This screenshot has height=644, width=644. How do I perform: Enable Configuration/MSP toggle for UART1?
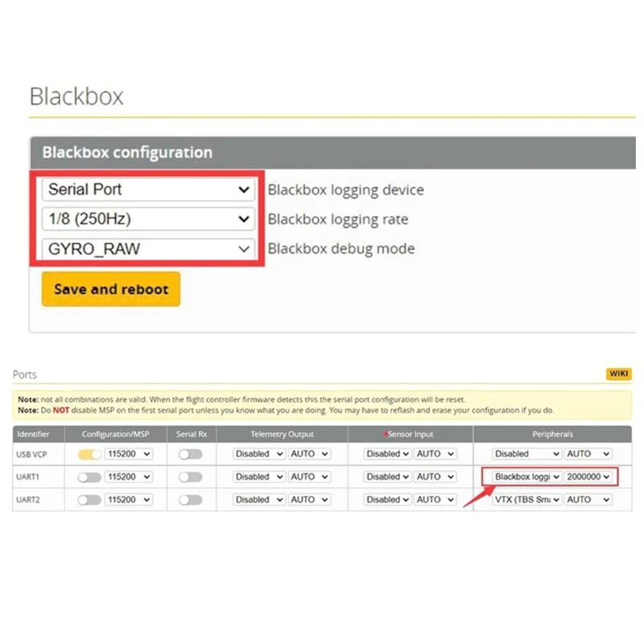(89, 477)
